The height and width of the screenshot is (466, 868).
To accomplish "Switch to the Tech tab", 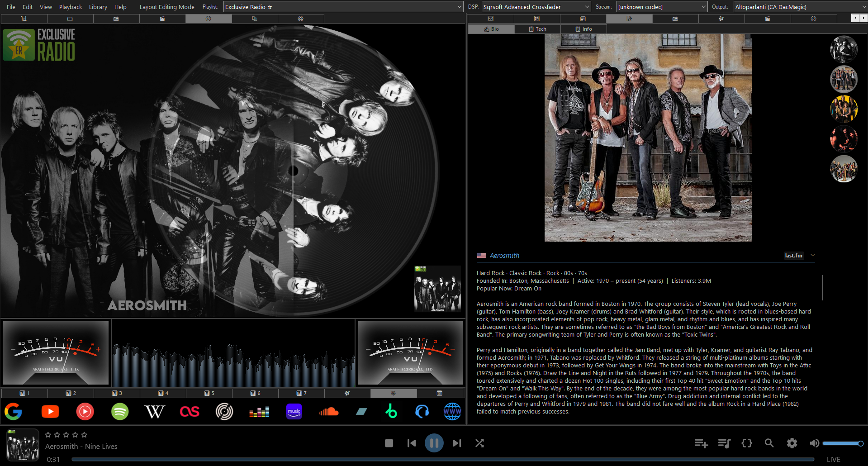I will click(537, 29).
